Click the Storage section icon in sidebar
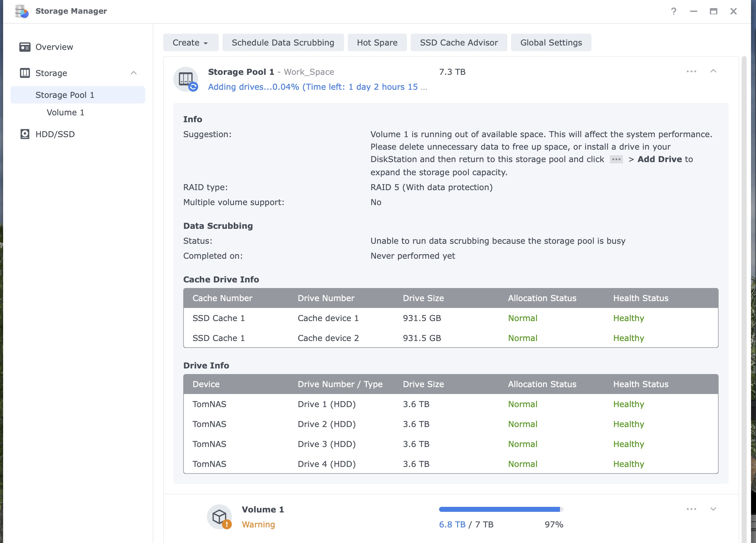This screenshot has width=756, height=543. coord(25,73)
